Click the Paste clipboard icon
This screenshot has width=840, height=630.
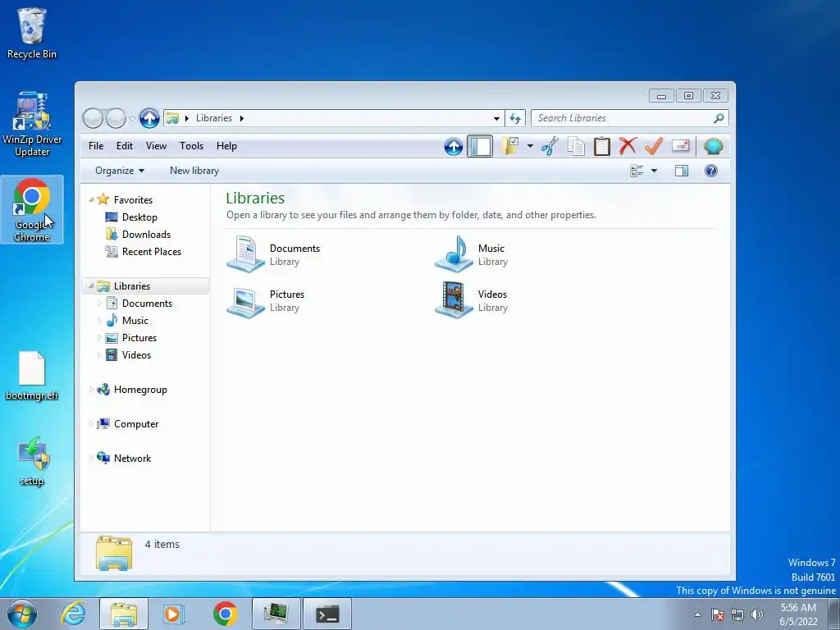[601, 146]
